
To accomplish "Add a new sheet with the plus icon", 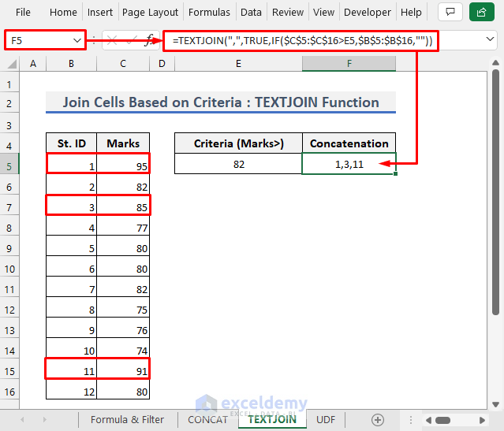I will (378, 420).
